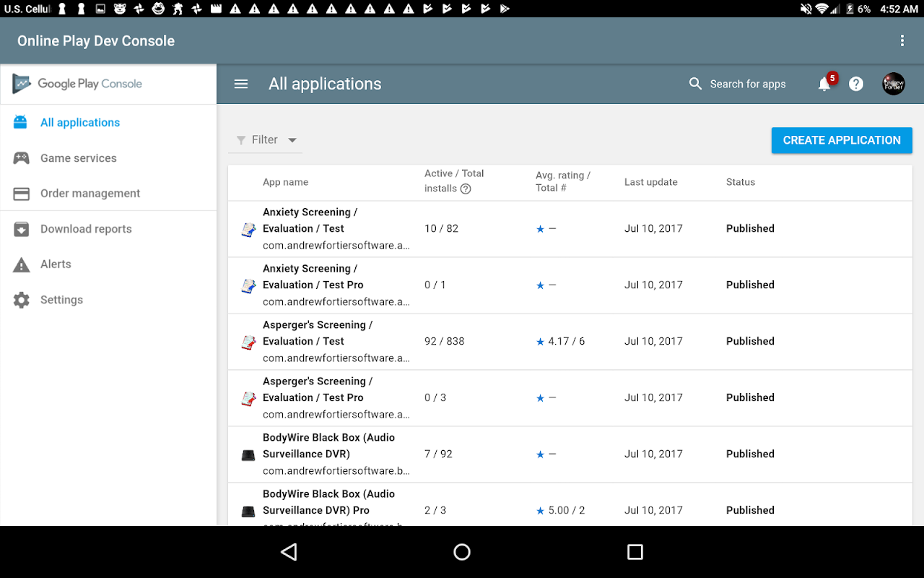Open the help question mark icon
The height and width of the screenshot is (578, 924).
pos(856,84)
